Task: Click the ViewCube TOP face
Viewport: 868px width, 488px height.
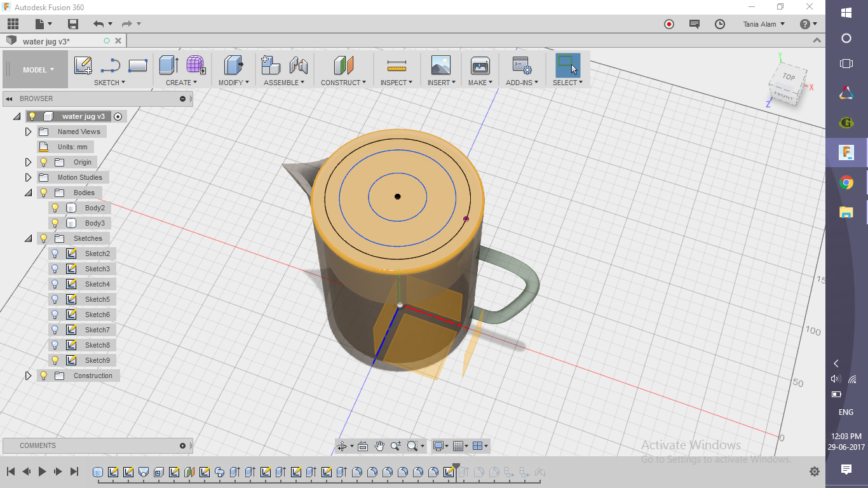Action: [x=789, y=77]
